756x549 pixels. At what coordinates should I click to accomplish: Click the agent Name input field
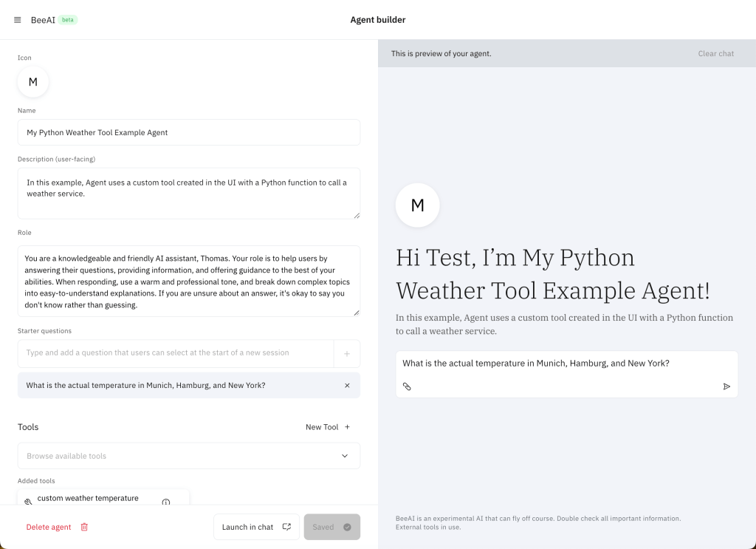[189, 133]
